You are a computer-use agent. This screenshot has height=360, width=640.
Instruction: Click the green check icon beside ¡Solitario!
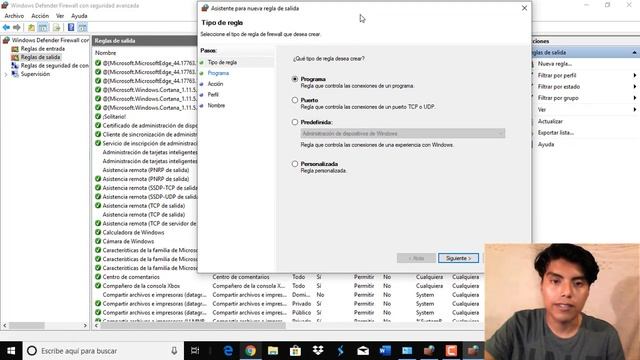tap(98, 116)
